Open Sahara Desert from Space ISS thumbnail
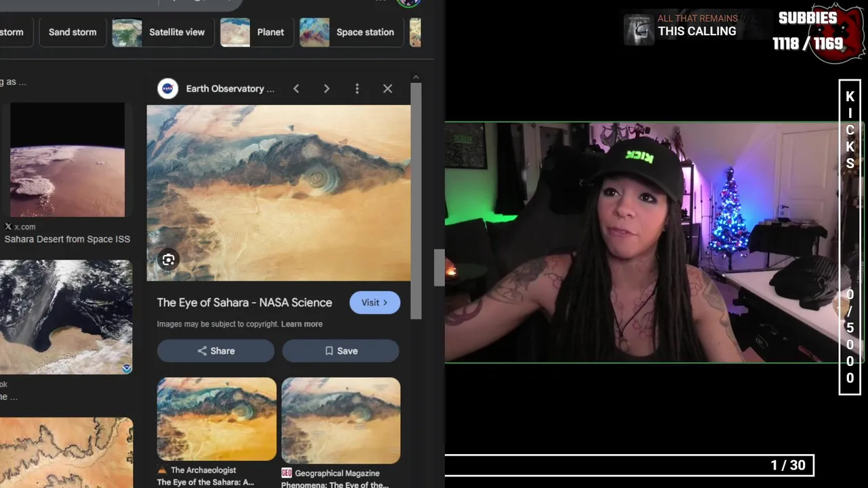The image size is (868, 488). [x=67, y=160]
